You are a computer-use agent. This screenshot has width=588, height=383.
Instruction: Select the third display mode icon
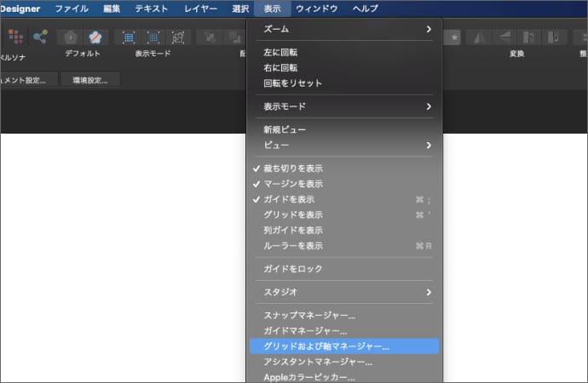pyautogui.click(x=178, y=37)
